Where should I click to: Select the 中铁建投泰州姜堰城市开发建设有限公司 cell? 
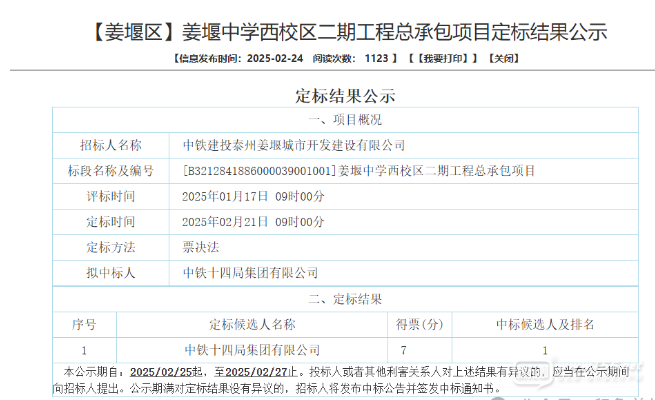click(294, 146)
